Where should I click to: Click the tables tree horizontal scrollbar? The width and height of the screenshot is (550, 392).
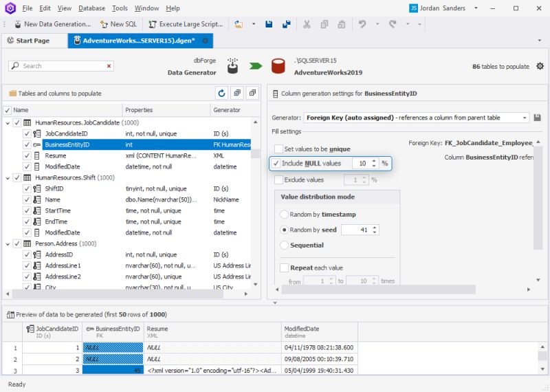pyautogui.click(x=118, y=294)
